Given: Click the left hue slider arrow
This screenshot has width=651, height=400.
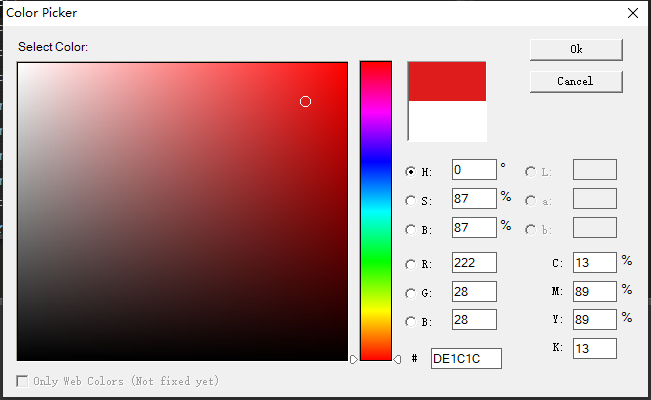Looking at the screenshot, I should pos(353,359).
